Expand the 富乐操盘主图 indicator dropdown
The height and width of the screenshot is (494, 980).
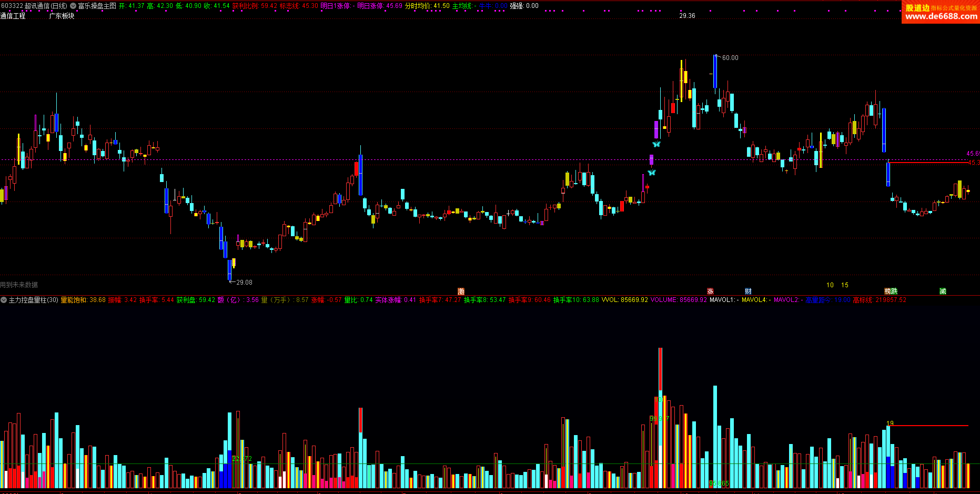[74, 6]
